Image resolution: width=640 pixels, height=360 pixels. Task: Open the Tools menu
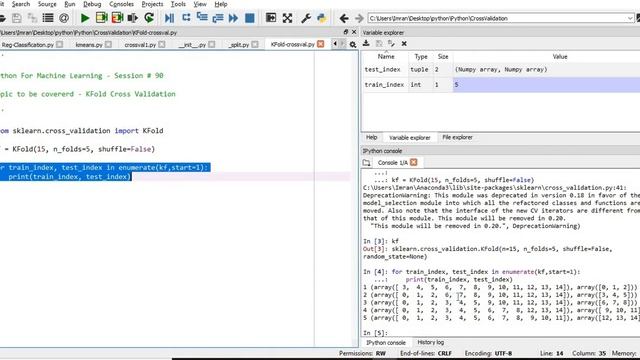coord(178,4)
